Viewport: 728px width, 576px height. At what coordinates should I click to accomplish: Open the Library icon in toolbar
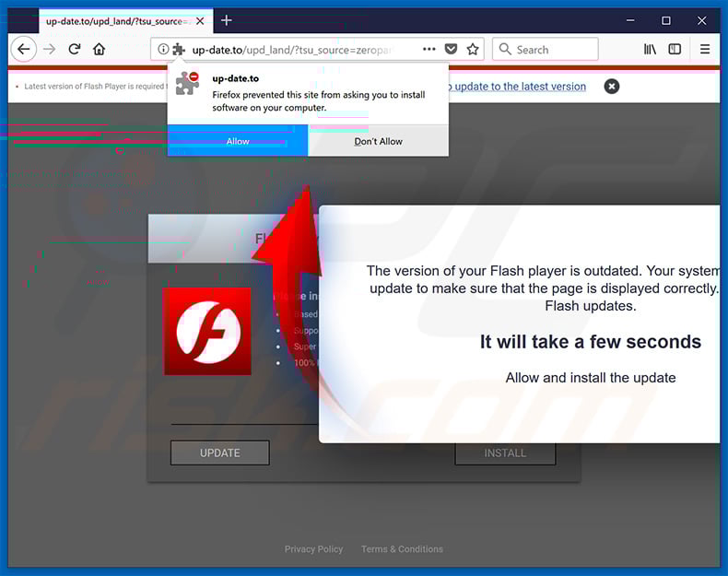tap(650, 49)
